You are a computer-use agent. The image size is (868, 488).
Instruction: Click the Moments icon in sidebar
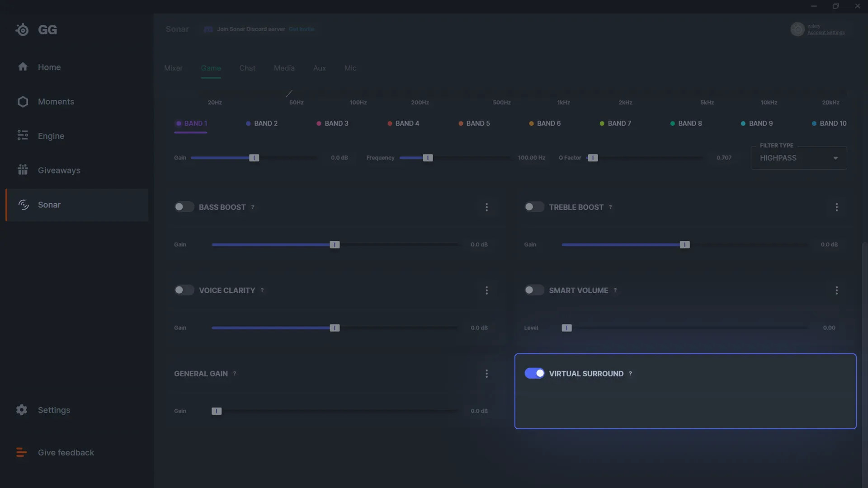click(22, 101)
